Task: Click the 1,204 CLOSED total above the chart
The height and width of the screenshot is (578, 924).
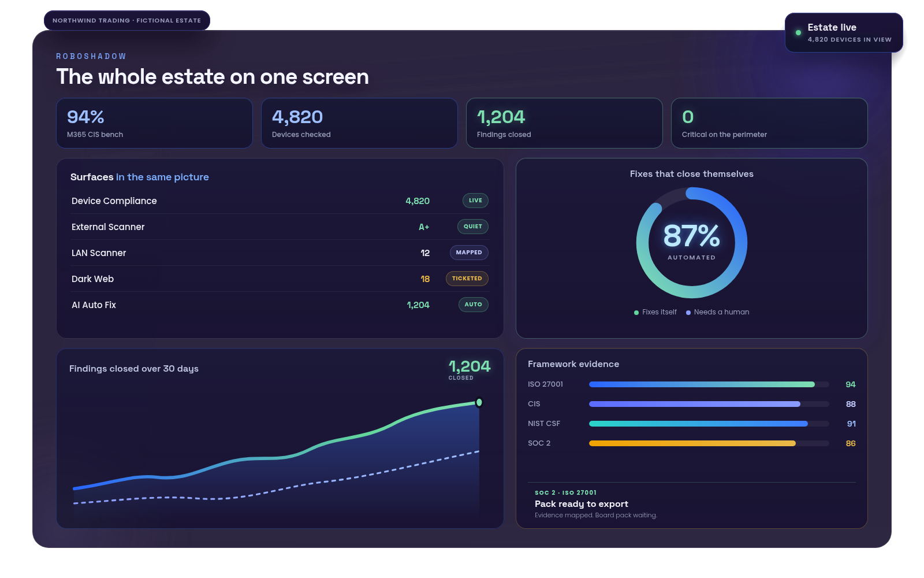Action: coord(470,369)
